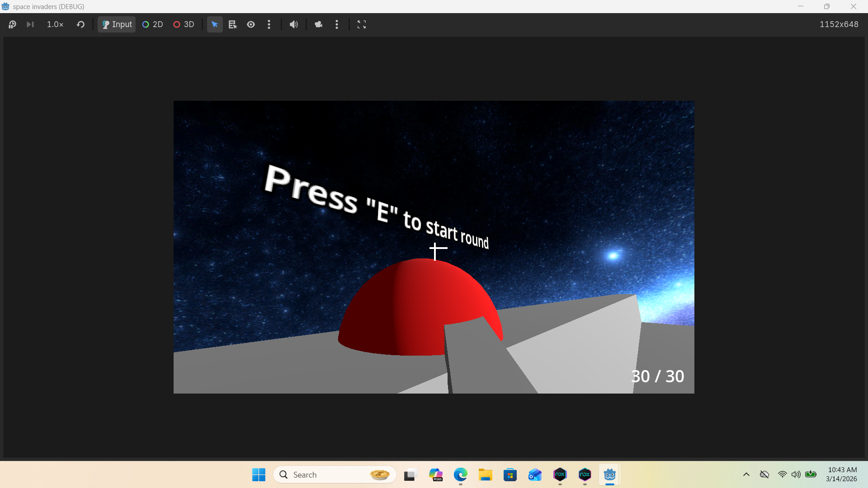The height and width of the screenshot is (488, 868).
Task: Open Godot icon in taskbar
Action: pyautogui.click(x=609, y=474)
